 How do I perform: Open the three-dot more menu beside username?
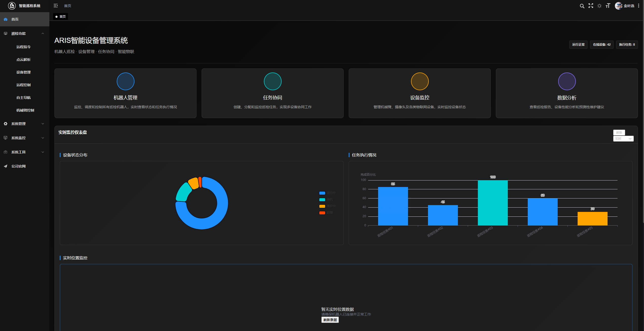pos(638,6)
